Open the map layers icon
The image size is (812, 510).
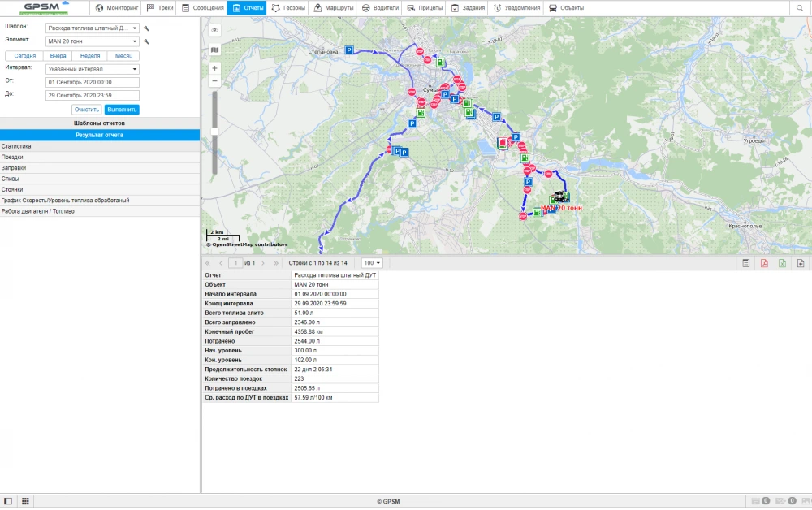(214, 50)
